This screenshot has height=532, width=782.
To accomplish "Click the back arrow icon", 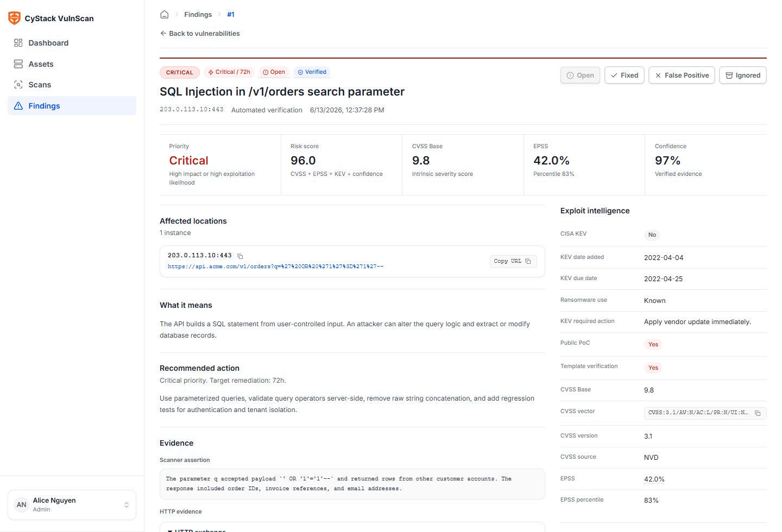I will pos(163,33).
